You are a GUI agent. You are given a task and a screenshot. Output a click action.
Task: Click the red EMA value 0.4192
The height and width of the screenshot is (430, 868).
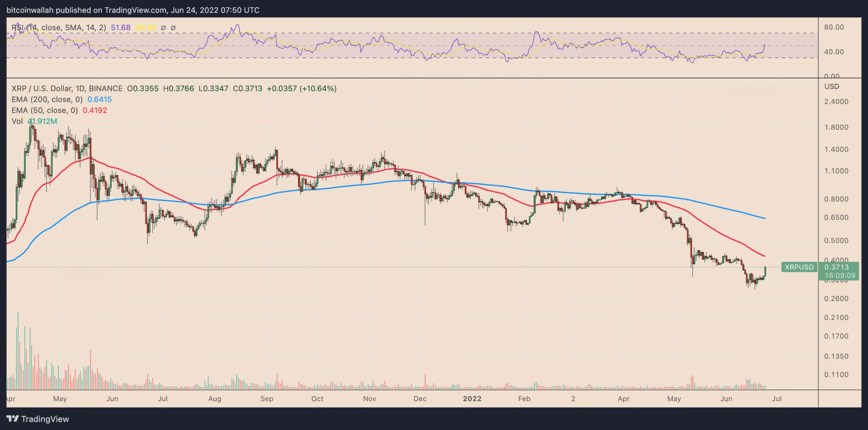click(95, 110)
